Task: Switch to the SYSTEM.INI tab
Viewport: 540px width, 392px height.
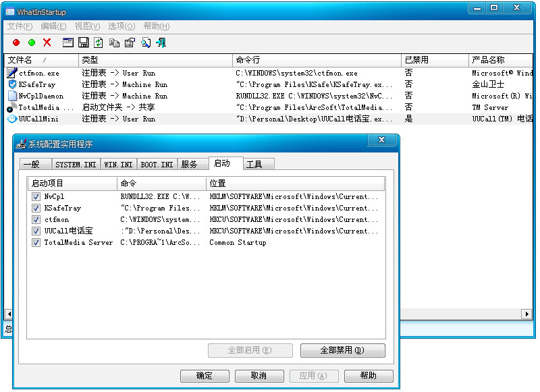Action: point(76,164)
